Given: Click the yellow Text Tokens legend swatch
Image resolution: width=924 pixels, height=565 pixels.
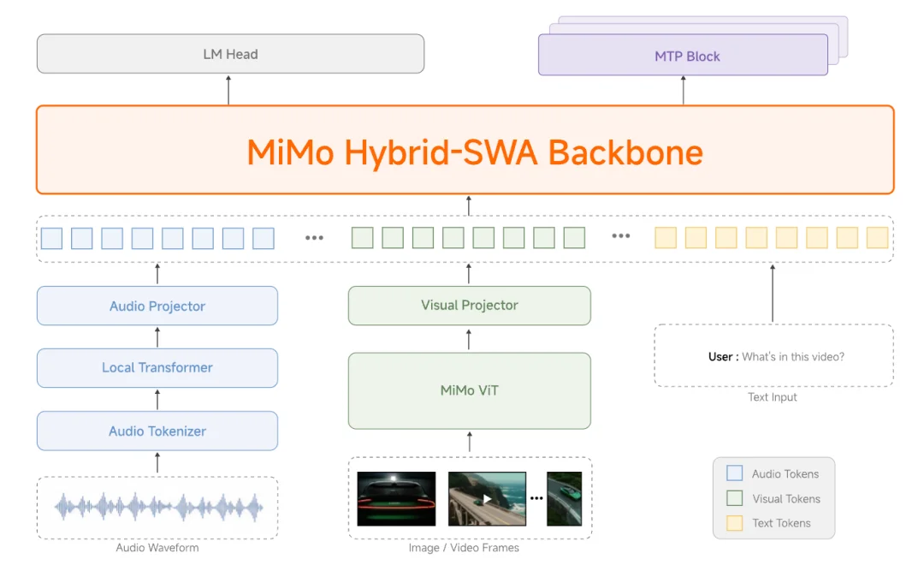Looking at the screenshot, I should 734,523.
